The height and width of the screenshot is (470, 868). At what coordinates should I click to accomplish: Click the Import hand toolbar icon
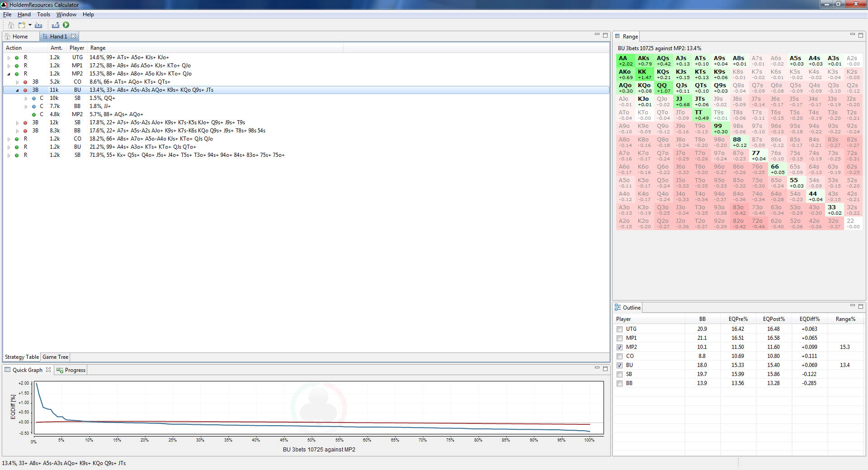coord(38,25)
